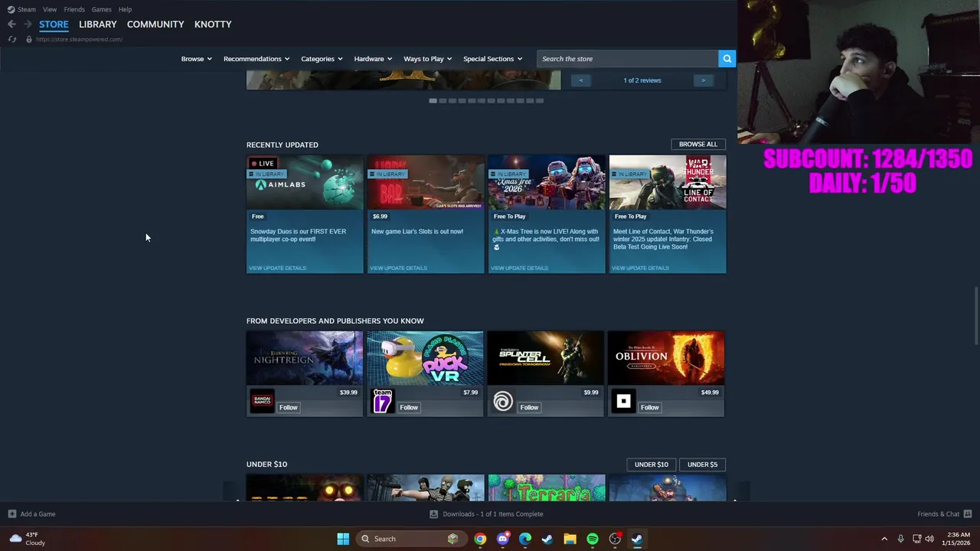Screen dimensions: 980x551
Task: View update details for X-Mas Tree
Action: [x=519, y=268]
